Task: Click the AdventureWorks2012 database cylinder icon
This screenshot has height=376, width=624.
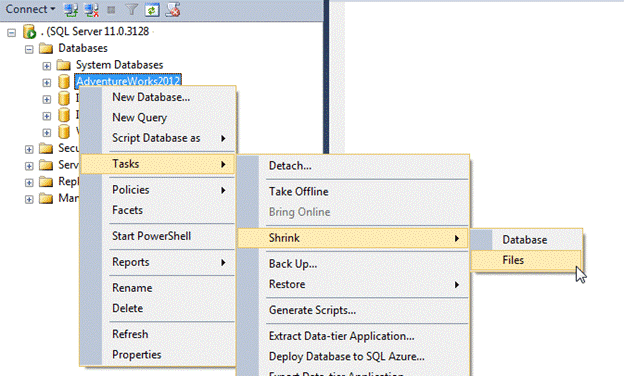Action: [64, 81]
